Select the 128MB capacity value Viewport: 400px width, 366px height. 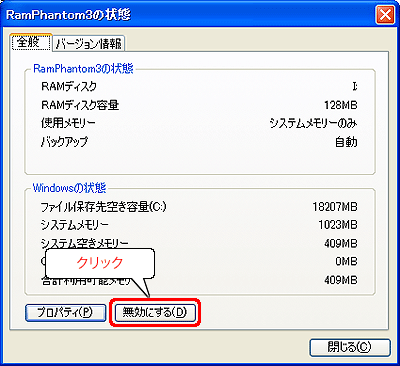click(x=341, y=105)
